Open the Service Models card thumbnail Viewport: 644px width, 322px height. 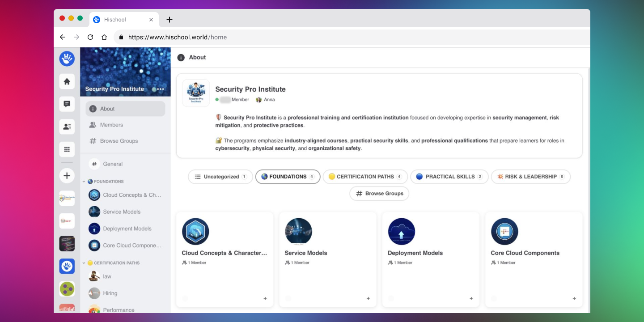(x=298, y=232)
